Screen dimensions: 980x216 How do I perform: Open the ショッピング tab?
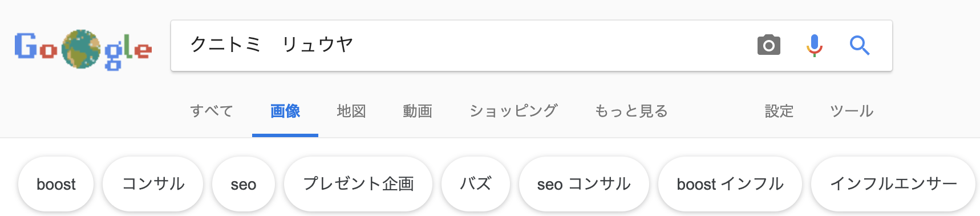[513, 111]
